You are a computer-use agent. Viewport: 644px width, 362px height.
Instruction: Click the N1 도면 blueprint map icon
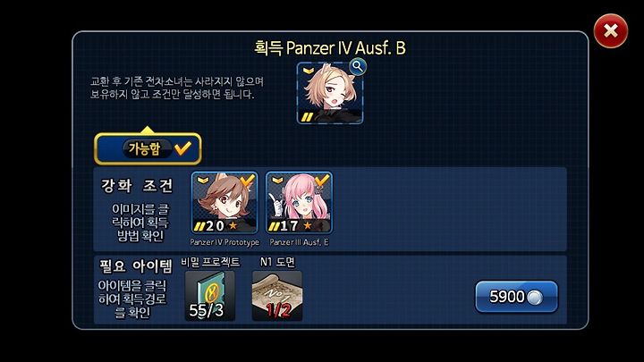[x=277, y=296]
